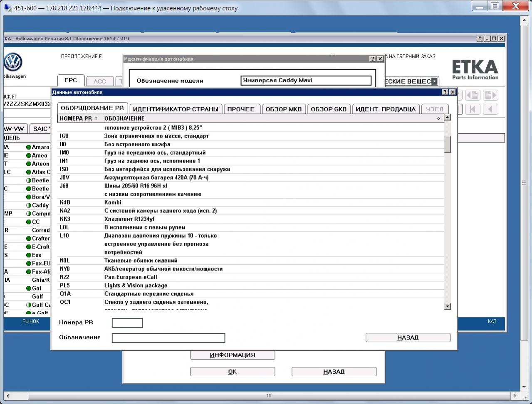This screenshot has width=532, height=404.
Task: Click НАЗАД button in Данные автомобиля dialog
Action: point(408,337)
